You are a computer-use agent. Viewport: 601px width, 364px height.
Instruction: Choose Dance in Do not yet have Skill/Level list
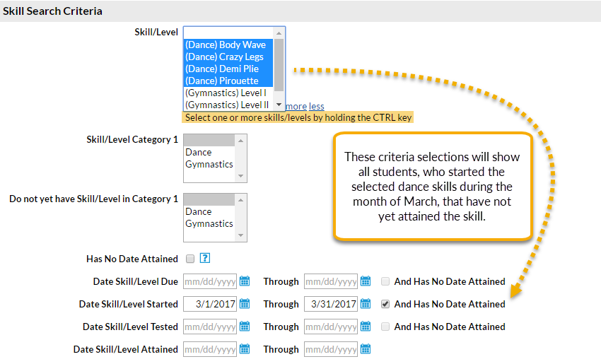[209, 211]
